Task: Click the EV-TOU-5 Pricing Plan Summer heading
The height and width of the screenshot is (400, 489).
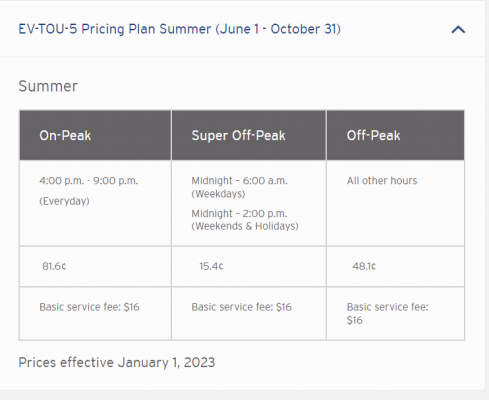Action: (x=180, y=29)
